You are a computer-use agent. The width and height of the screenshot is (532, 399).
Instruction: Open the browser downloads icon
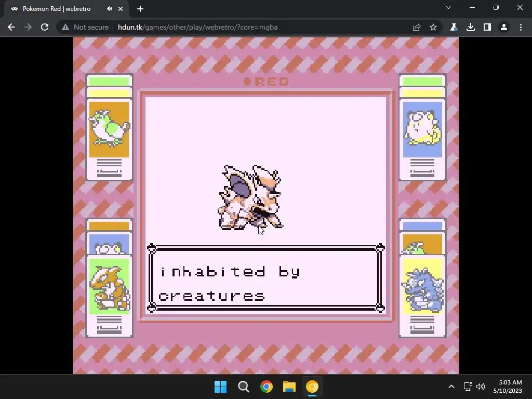471,27
